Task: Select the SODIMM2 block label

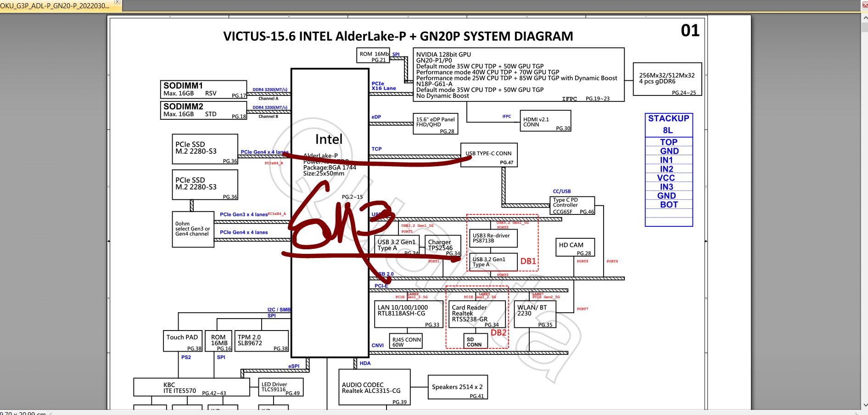Action: click(183, 107)
